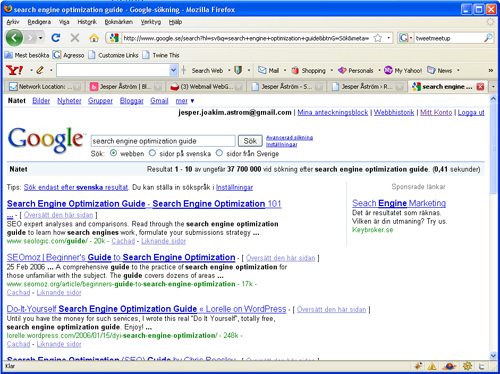Click the URL address bar field

pos(246,38)
